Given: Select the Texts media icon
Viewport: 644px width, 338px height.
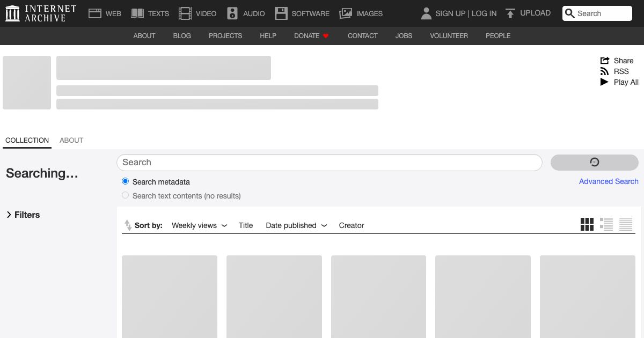Looking at the screenshot, I should [x=138, y=12].
